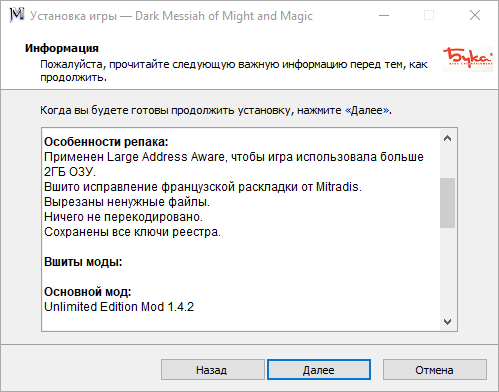
Task: Click the Бука publisher logo
Action: [x=467, y=59]
